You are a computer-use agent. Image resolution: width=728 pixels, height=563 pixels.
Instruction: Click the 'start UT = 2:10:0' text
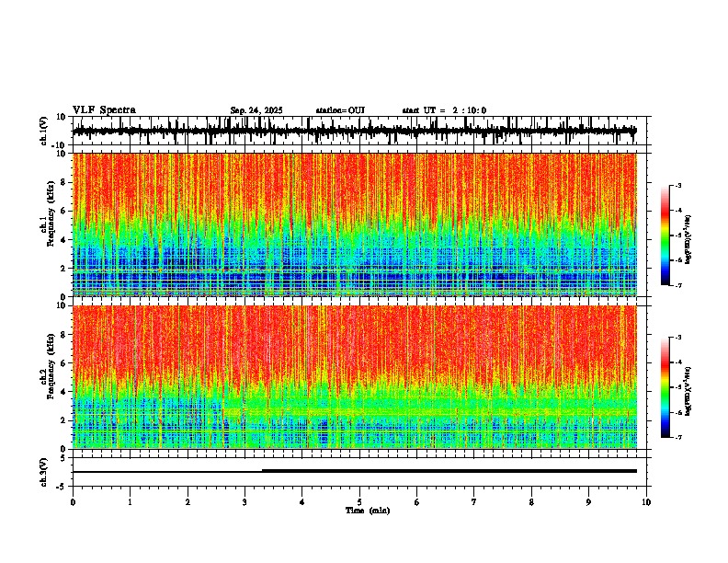[444, 110]
